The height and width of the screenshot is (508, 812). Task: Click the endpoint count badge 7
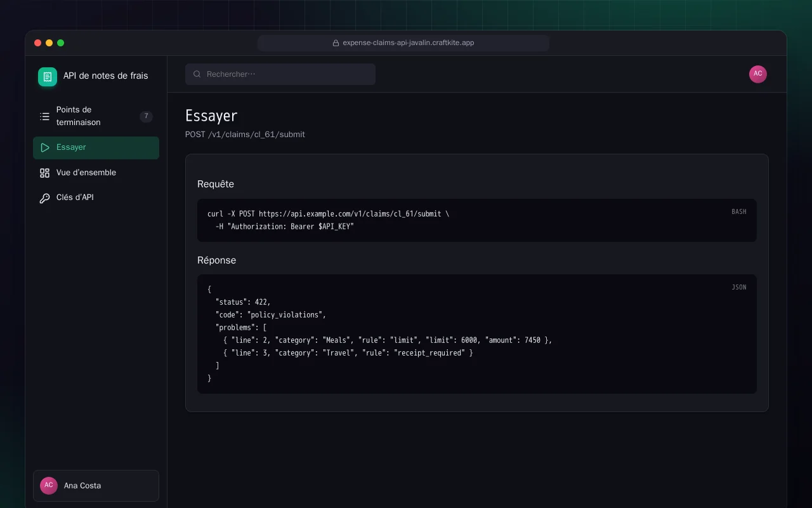[x=146, y=116]
